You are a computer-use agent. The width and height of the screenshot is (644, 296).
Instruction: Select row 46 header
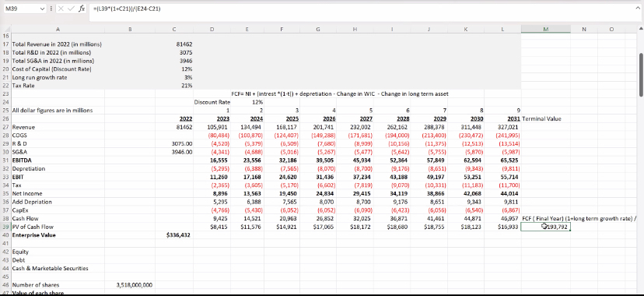[x=5, y=285]
